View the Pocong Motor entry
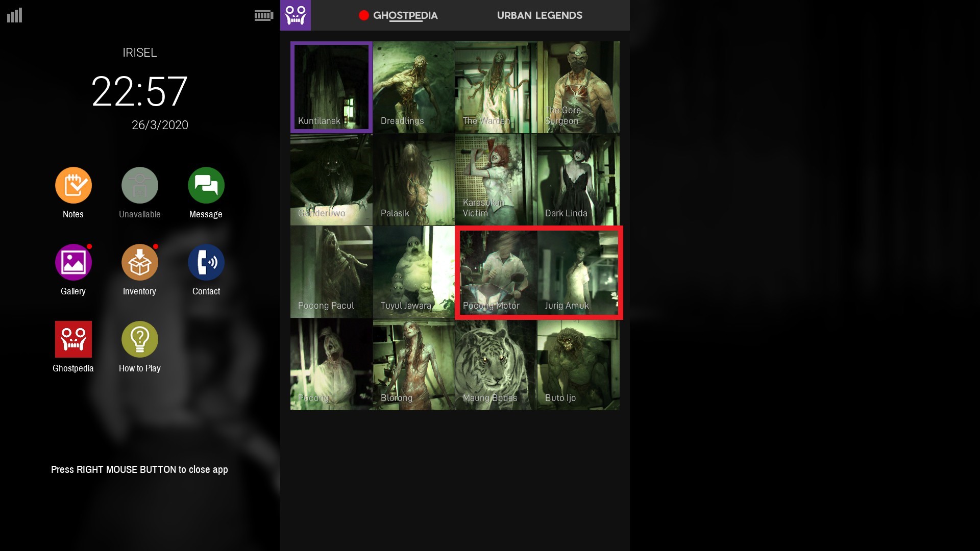 [496, 272]
